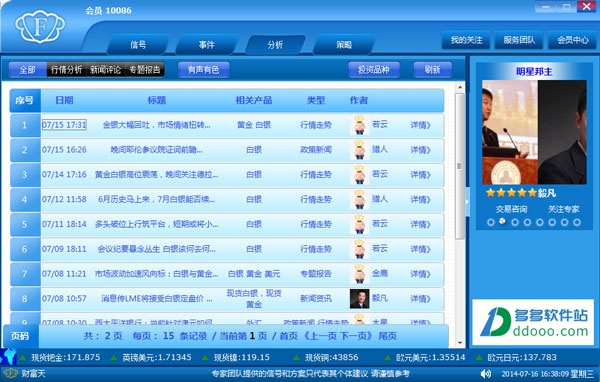Screen dimensions: 600x382
Task: Click the scrollbar up arrow
Action: pyautogui.click(x=460, y=88)
